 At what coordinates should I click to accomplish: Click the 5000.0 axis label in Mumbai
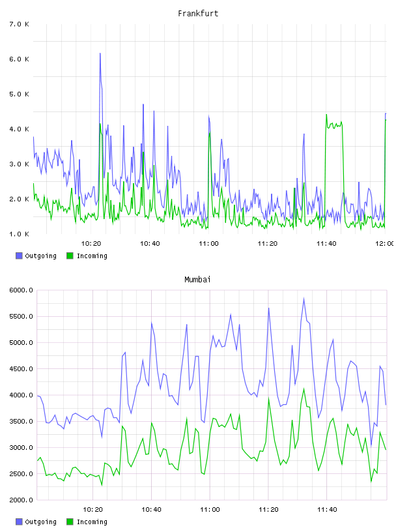[x=21, y=343]
